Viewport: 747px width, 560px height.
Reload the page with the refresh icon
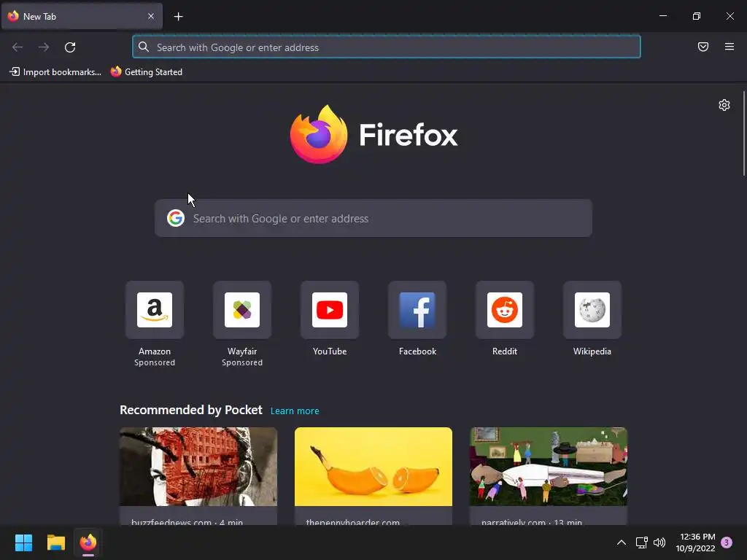click(70, 47)
